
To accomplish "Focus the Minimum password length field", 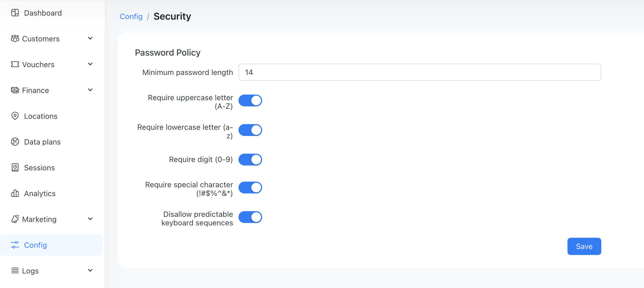I will [x=419, y=72].
